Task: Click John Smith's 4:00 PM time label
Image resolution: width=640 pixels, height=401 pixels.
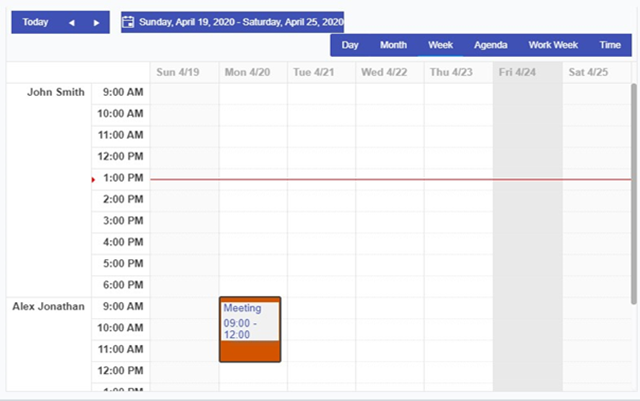Action: pyautogui.click(x=123, y=242)
